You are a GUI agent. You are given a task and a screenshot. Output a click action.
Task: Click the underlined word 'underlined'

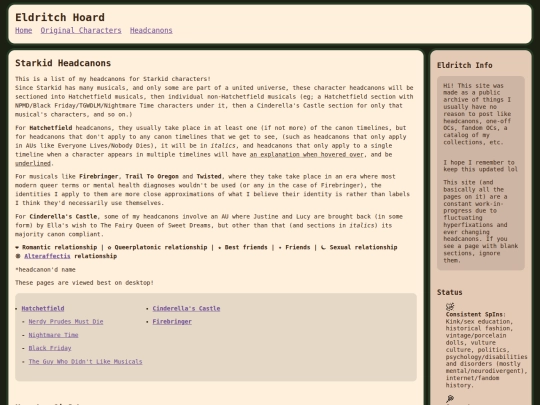33,164
